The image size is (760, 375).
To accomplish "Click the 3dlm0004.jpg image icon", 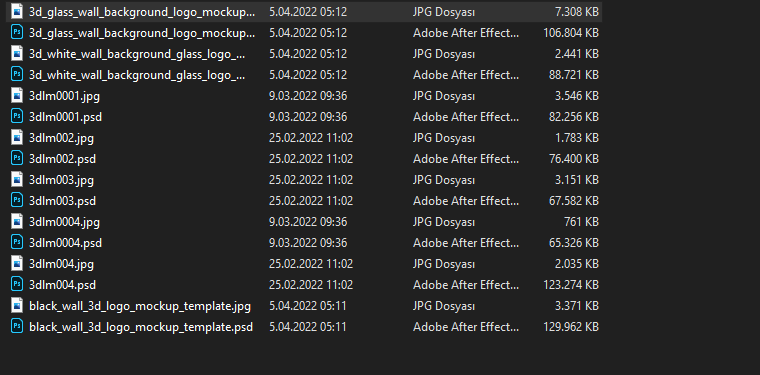I will tap(17, 221).
